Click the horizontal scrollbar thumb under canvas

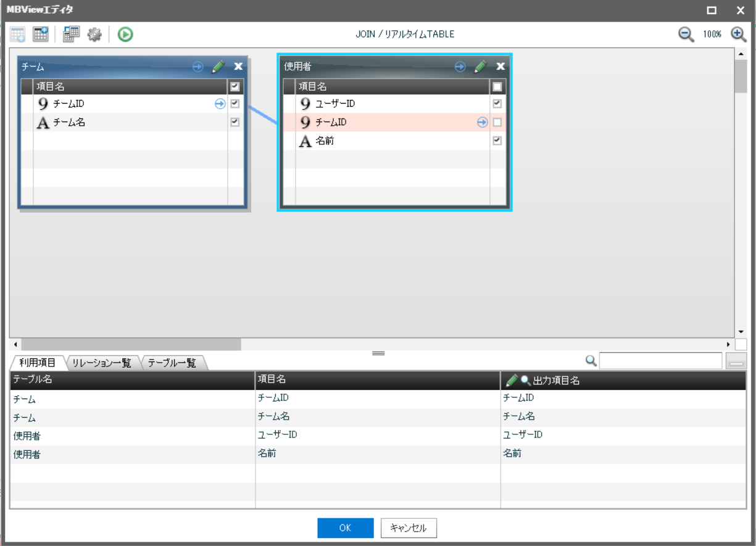(131, 344)
